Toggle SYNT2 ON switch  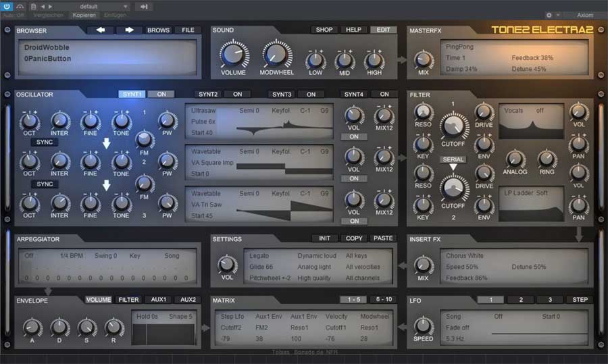[x=237, y=94]
